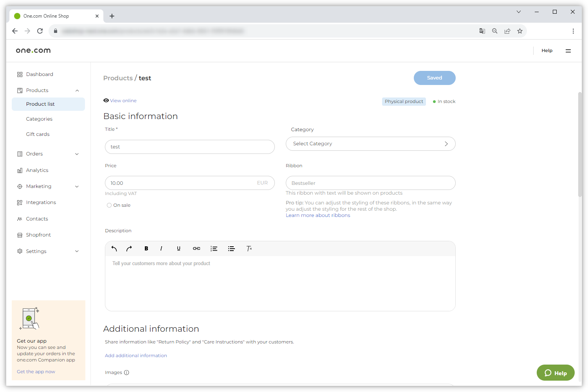Toggle italic formatting in description editor
This screenshot has width=588, height=392.
coord(161,249)
